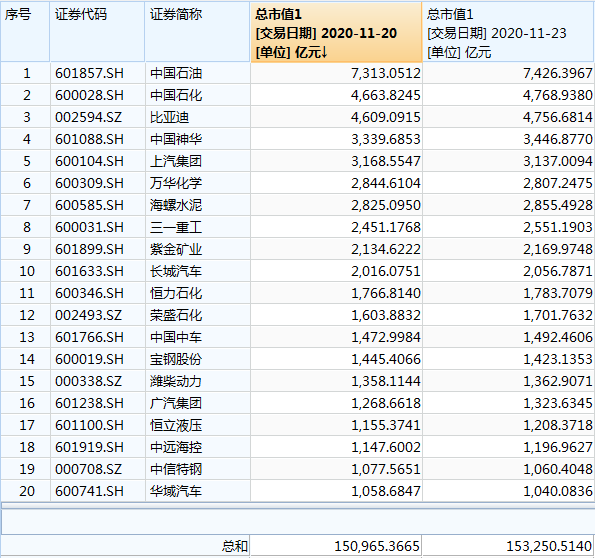
Task: Select the 证券简称 column header
Action: [x=197, y=32]
